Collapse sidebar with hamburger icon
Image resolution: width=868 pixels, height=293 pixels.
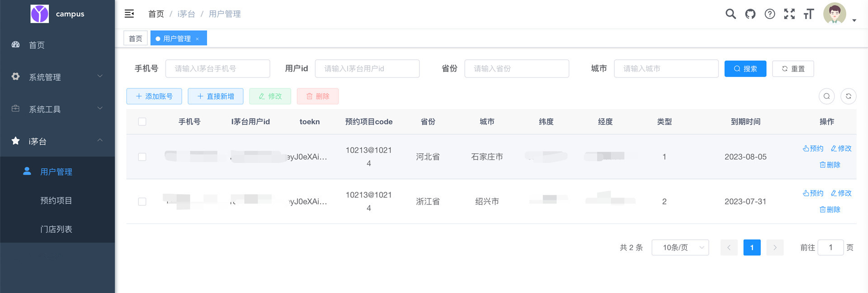coord(129,14)
